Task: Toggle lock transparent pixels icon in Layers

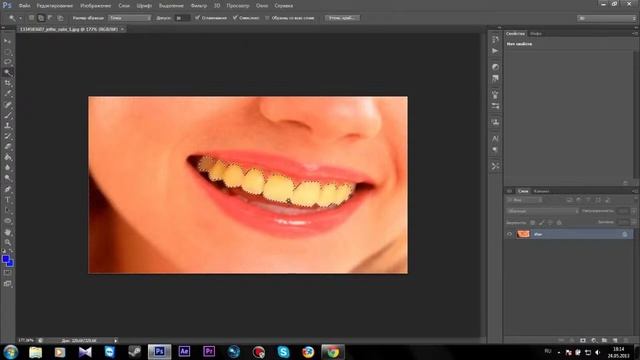Action: (x=533, y=222)
